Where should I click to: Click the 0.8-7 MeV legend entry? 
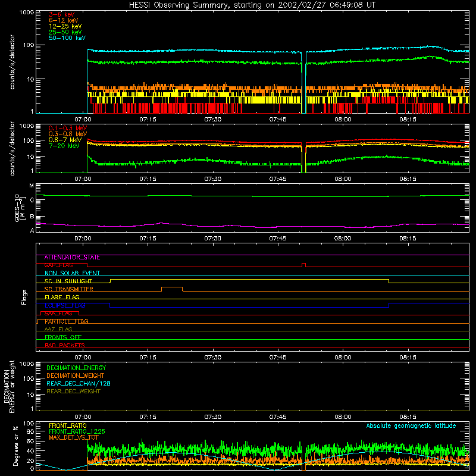point(65,140)
